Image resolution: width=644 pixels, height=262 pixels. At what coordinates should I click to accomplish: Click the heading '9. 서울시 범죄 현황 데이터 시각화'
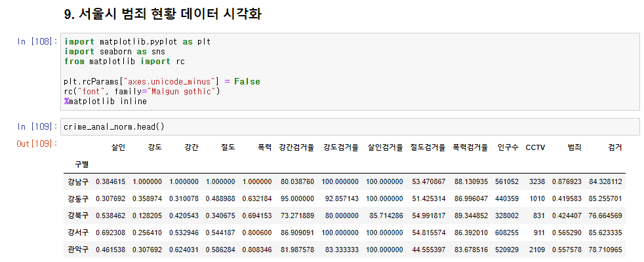pos(163,15)
